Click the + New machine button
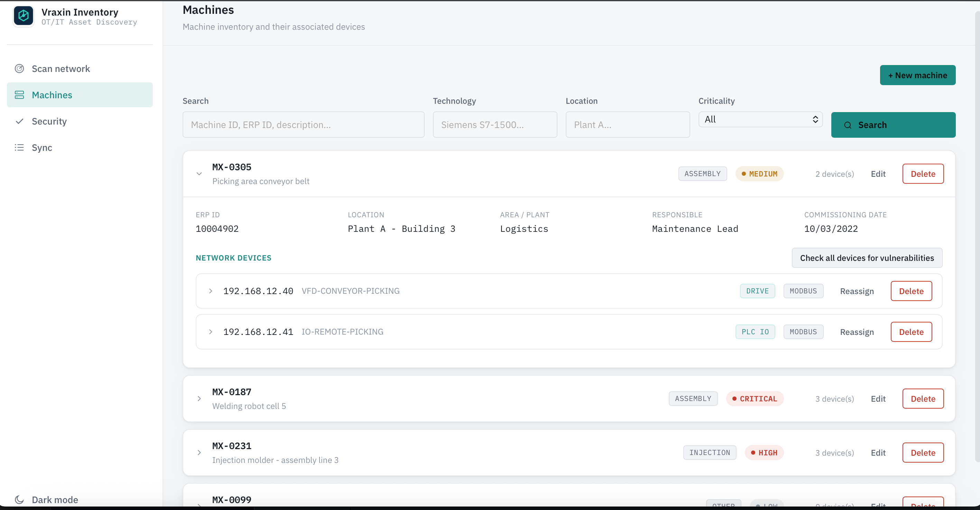The width and height of the screenshot is (980, 510). click(x=917, y=75)
